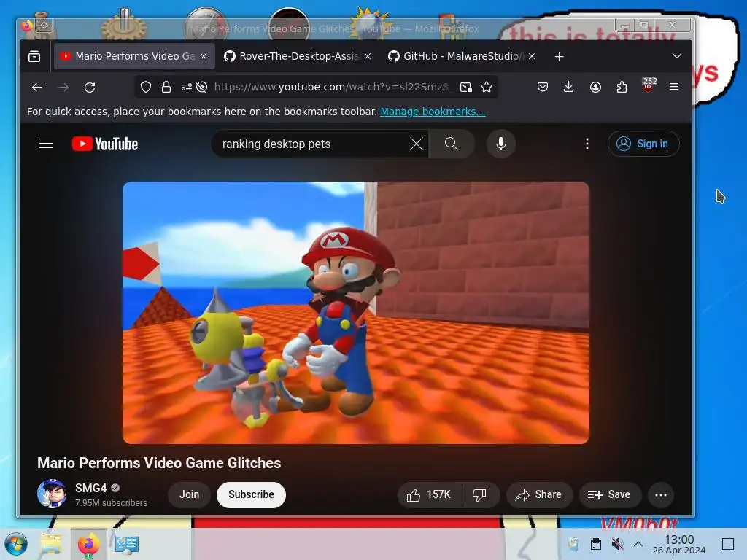
Task: Save video to a playlist
Action: click(609, 495)
